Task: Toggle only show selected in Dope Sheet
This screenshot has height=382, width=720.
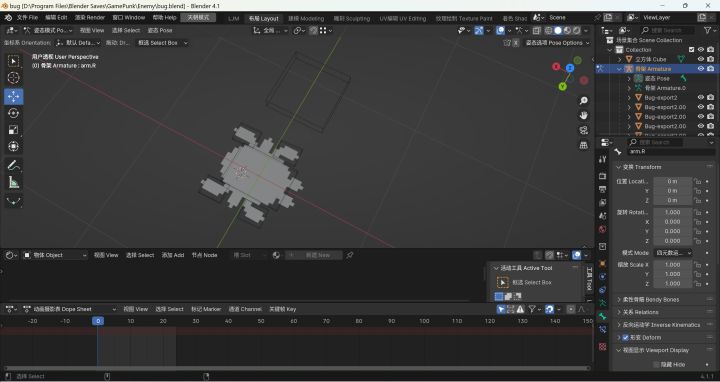Action: [501, 309]
